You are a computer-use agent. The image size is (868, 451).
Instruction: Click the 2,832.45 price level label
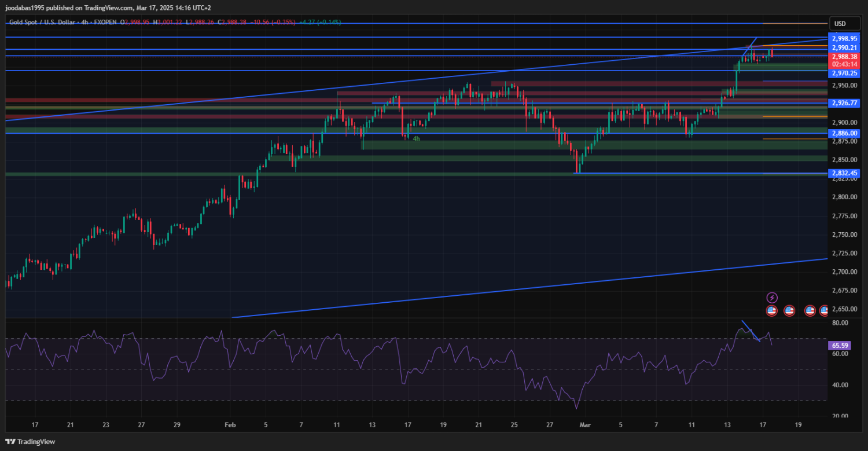(x=844, y=173)
